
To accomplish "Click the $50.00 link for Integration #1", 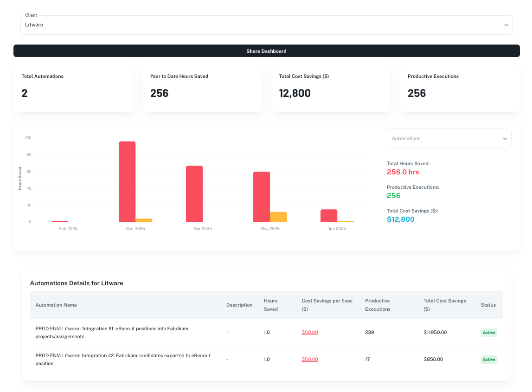I will click(310, 332).
